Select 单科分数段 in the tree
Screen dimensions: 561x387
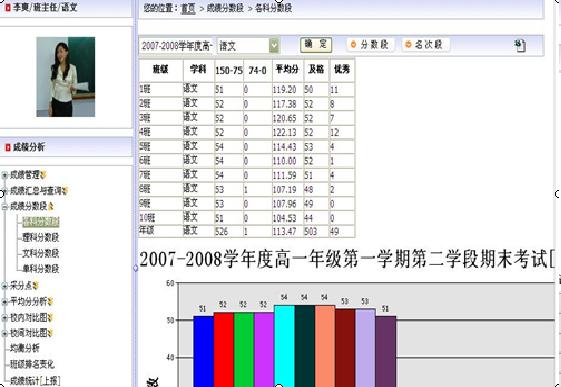[40, 269]
